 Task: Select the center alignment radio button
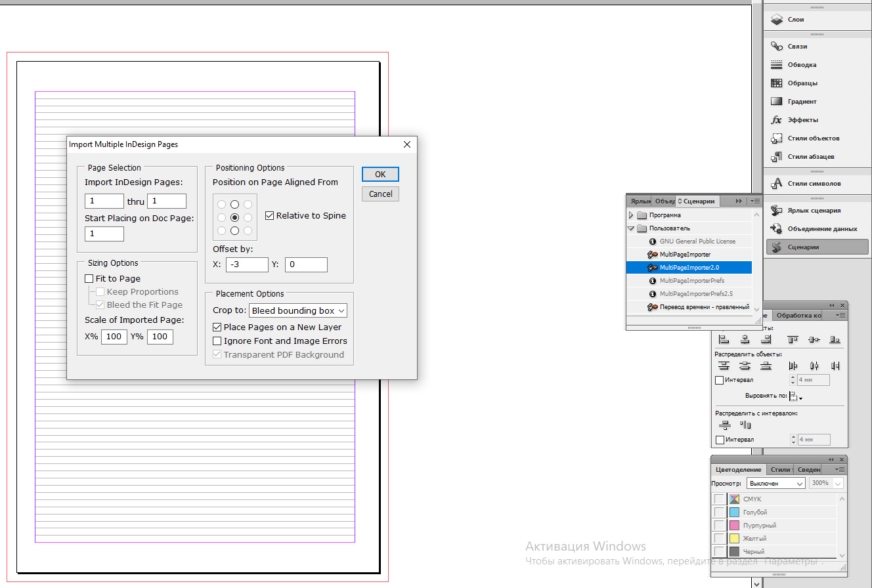point(234,217)
